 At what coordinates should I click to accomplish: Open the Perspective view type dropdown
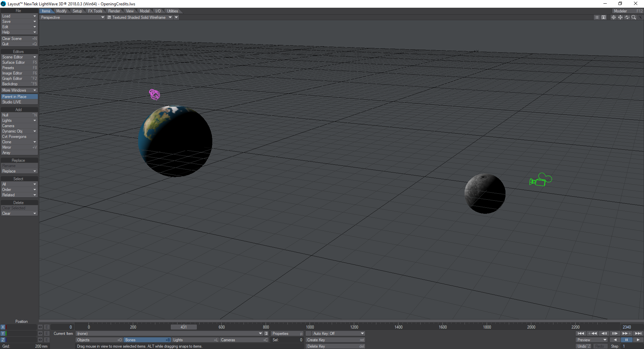click(x=72, y=17)
